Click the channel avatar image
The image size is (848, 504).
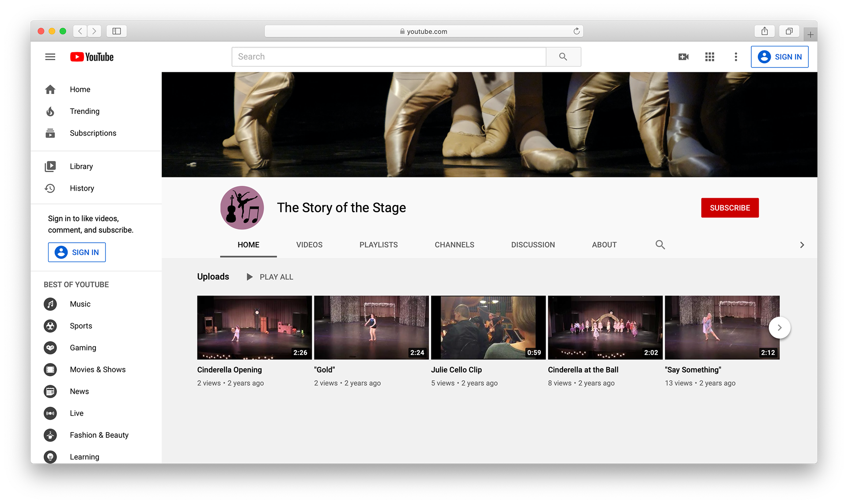[242, 208]
